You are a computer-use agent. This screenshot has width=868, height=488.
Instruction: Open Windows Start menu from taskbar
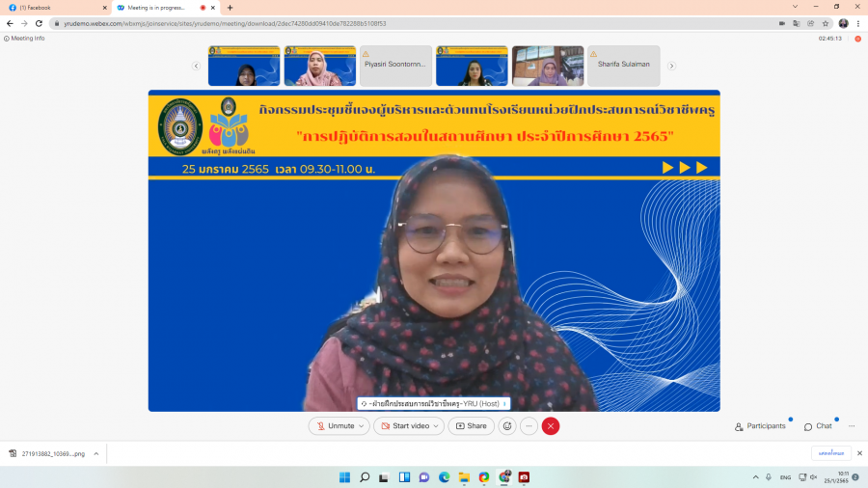click(345, 477)
